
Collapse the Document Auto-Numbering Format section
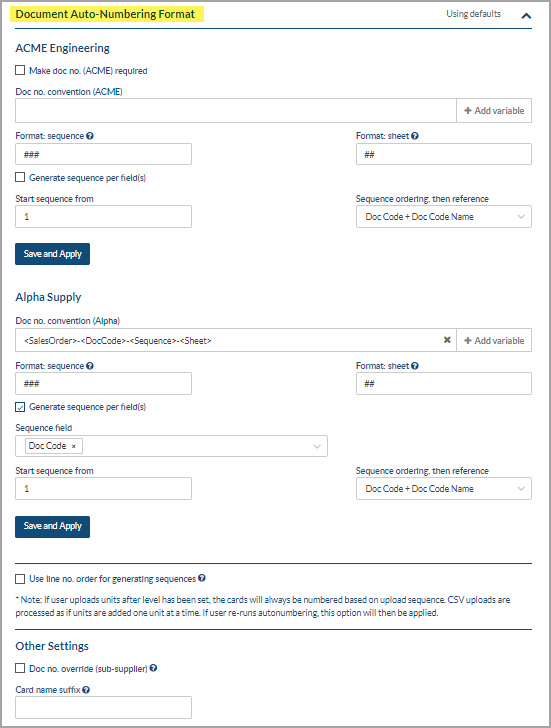click(526, 16)
